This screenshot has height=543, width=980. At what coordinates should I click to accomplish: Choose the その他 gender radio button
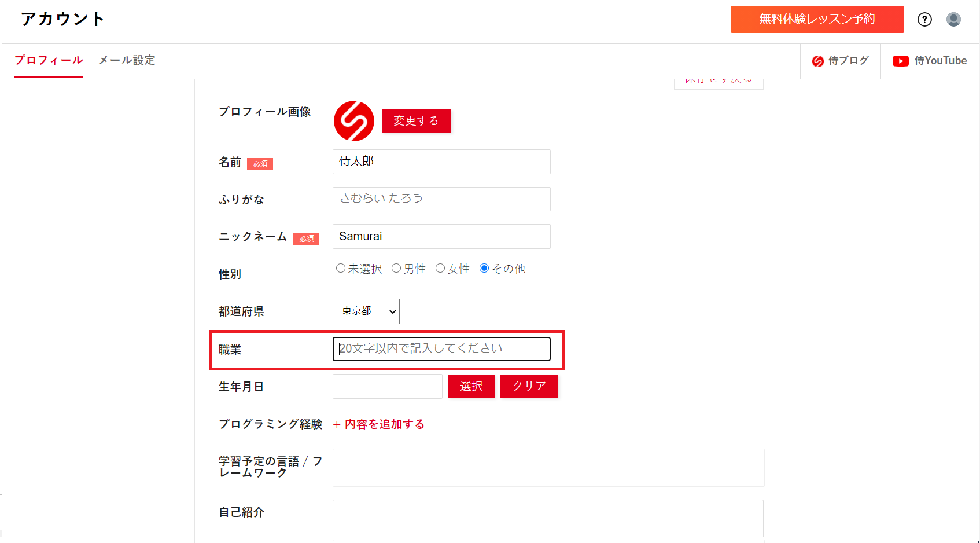coord(484,269)
